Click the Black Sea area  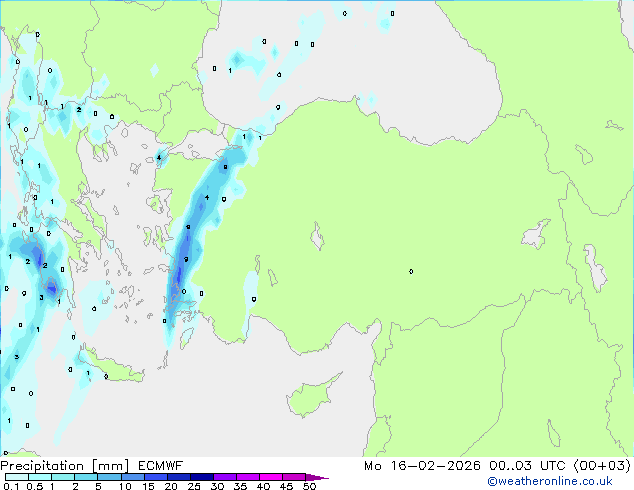tap(400, 60)
